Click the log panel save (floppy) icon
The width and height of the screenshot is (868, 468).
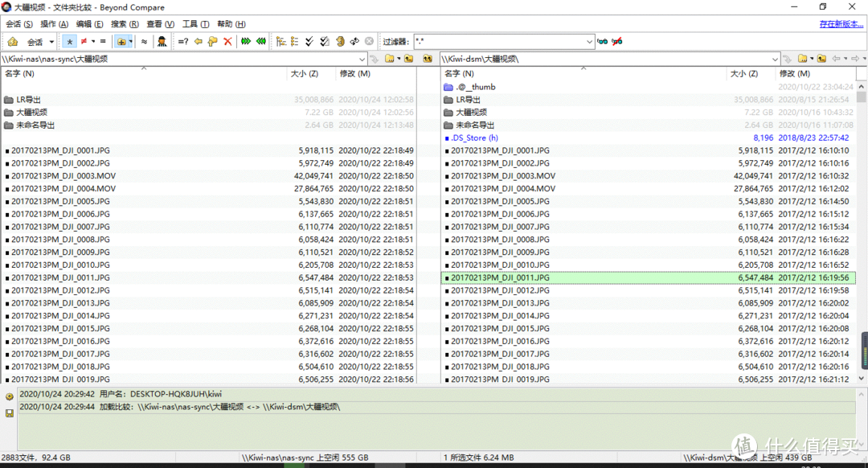point(10,413)
